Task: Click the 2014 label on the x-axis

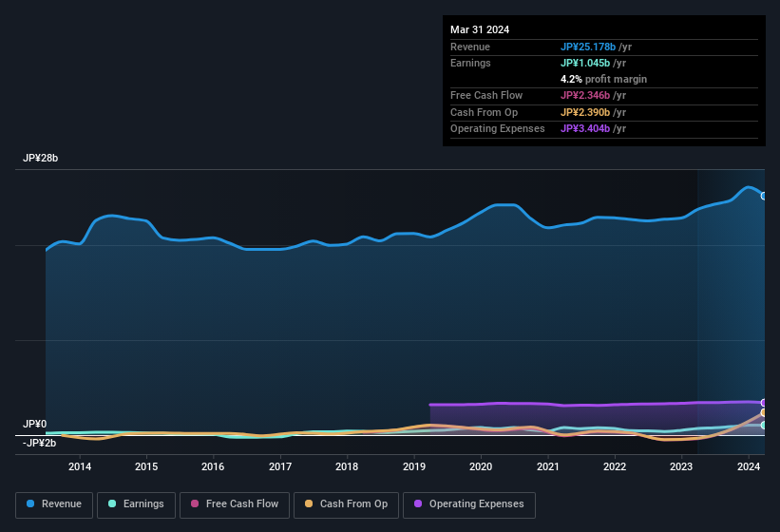Action: tap(80, 466)
